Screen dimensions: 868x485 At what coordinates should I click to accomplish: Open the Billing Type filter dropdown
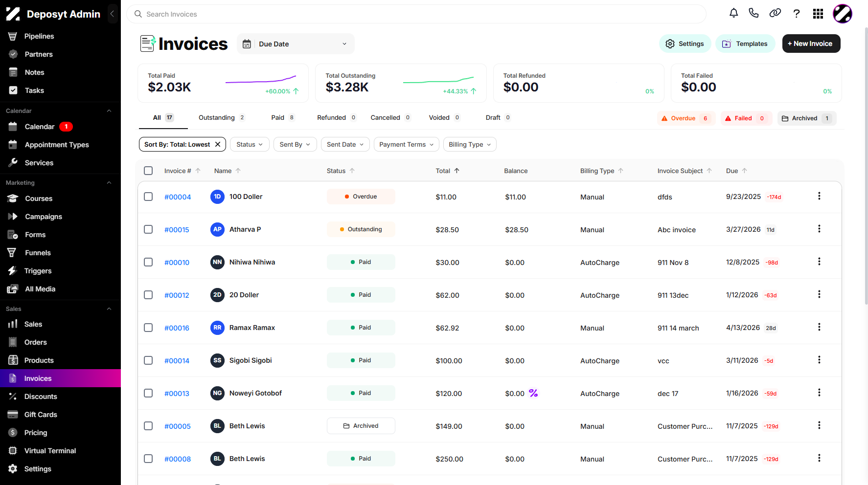(x=470, y=144)
